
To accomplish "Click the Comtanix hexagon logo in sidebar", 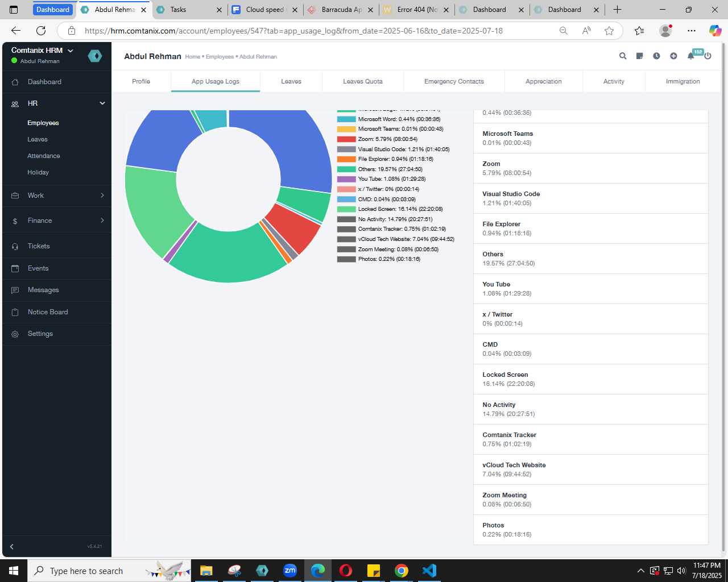I will [95, 56].
